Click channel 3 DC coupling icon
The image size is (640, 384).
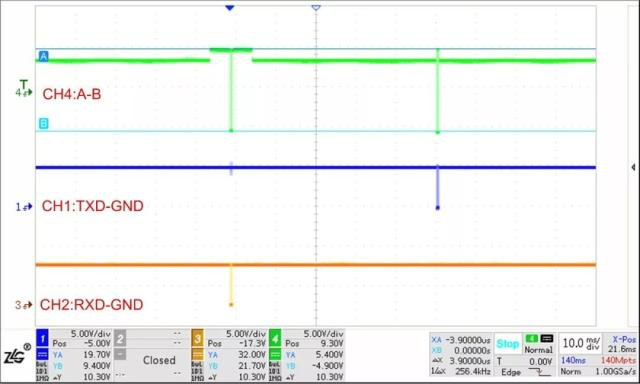pyautogui.click(x=198, y=354)
